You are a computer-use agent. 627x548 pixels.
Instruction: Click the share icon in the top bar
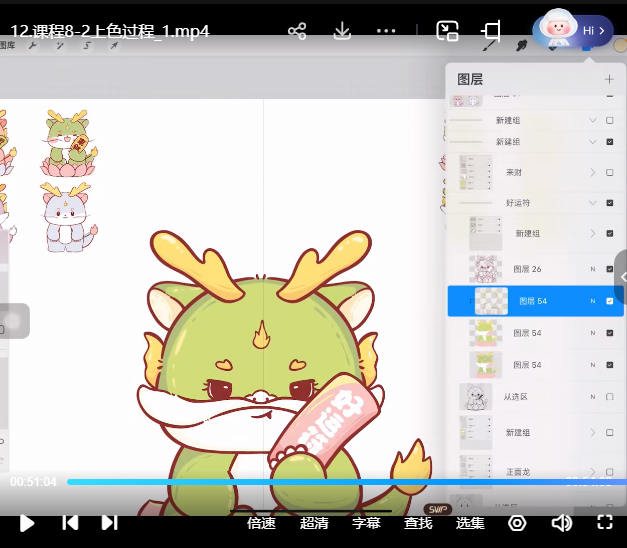click(x=297, y=31)
